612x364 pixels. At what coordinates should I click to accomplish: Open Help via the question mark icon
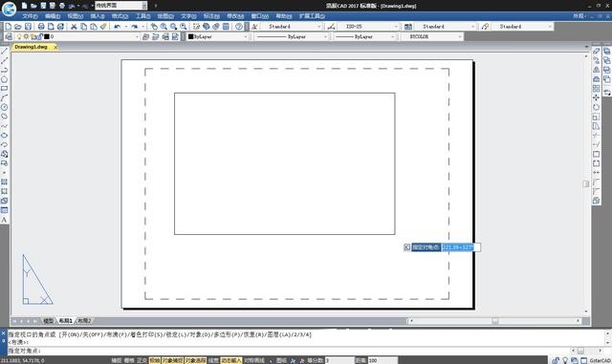point(239,27)
